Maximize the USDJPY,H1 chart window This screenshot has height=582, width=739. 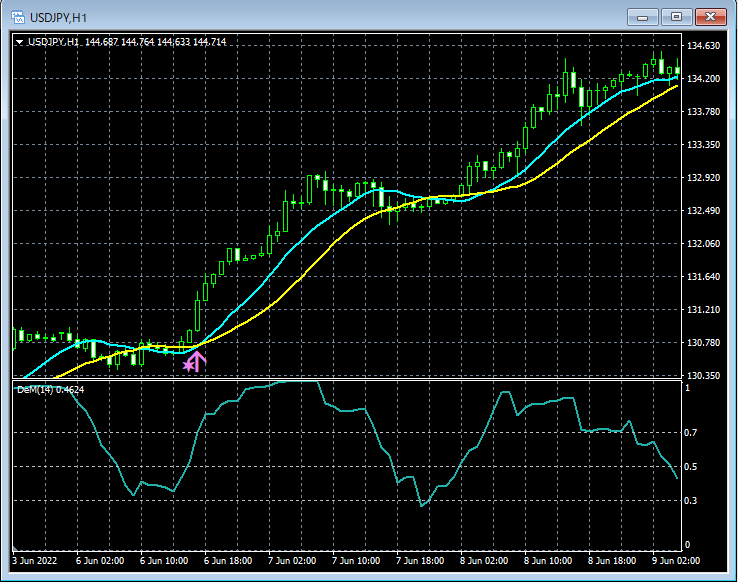(x=677, y=17)
